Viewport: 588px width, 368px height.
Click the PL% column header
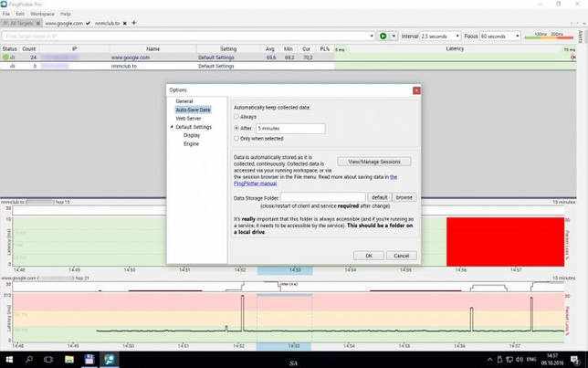coord(325,48)
